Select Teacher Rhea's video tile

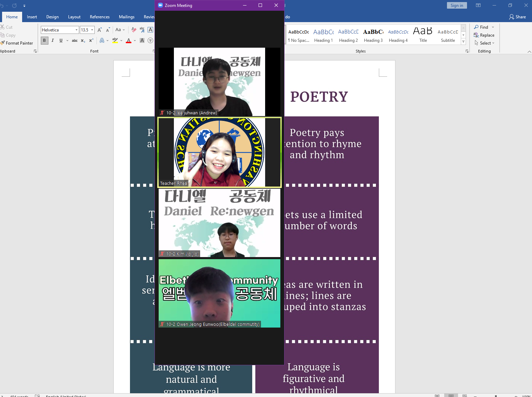coord(220,152)
